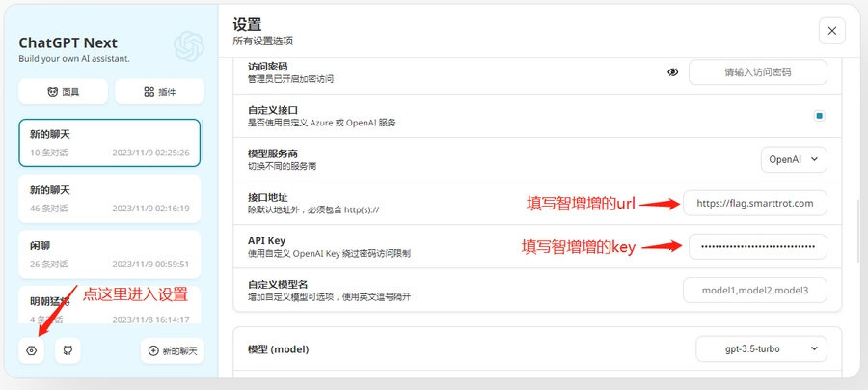Open the 插件 (plugins) panel
868x390 pixels.
(x=159, y=92)
